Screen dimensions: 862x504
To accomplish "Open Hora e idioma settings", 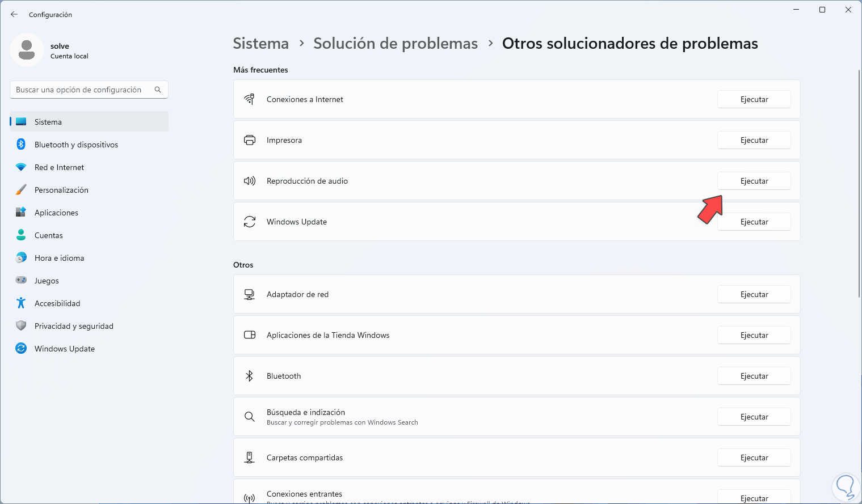I will click(59, 258).
